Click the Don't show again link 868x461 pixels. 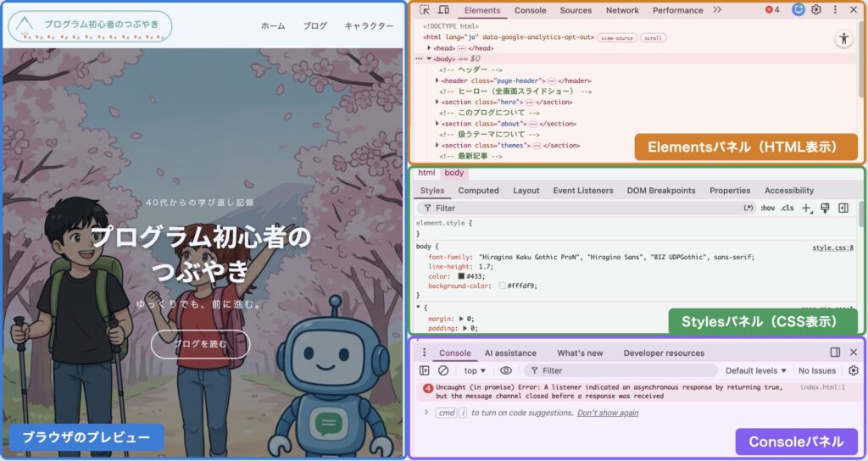pos(607,413)
